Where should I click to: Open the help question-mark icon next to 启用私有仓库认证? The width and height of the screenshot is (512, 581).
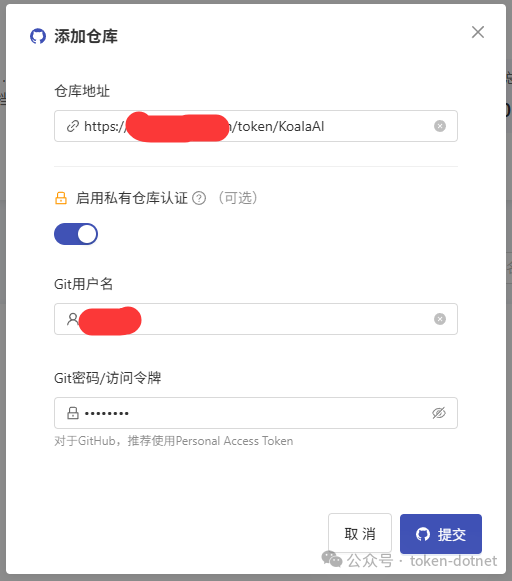pyautogui.click(x=199, y=198)
